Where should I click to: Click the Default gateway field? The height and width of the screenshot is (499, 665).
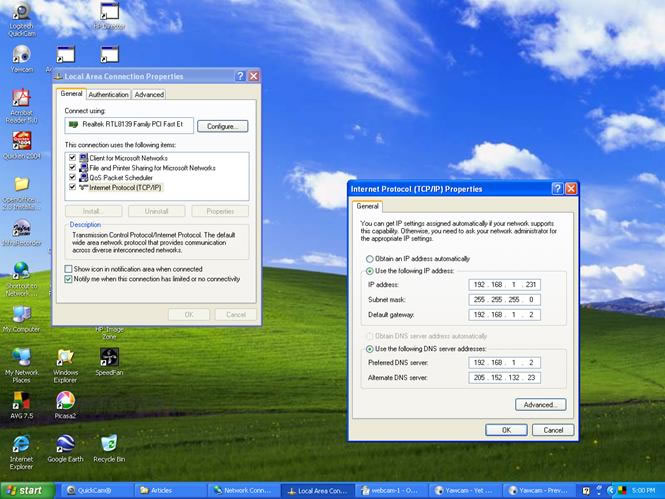tap(504, 315)
